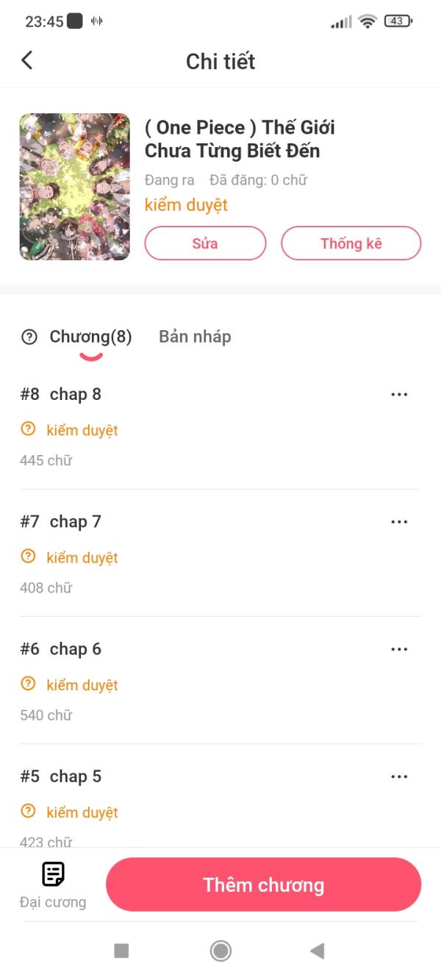Viewport: 441px width, 980px height.
Task: Tap the review status icon under chap 8
Action: tap(28, 429)
